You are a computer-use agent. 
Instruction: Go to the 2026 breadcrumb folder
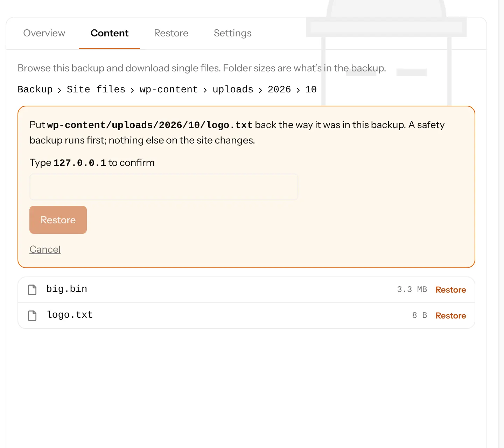279,90
